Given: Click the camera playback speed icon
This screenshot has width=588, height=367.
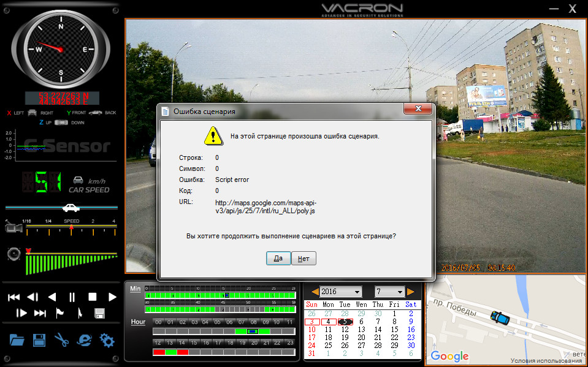Looking at the screenshot, I should [13, 228].
